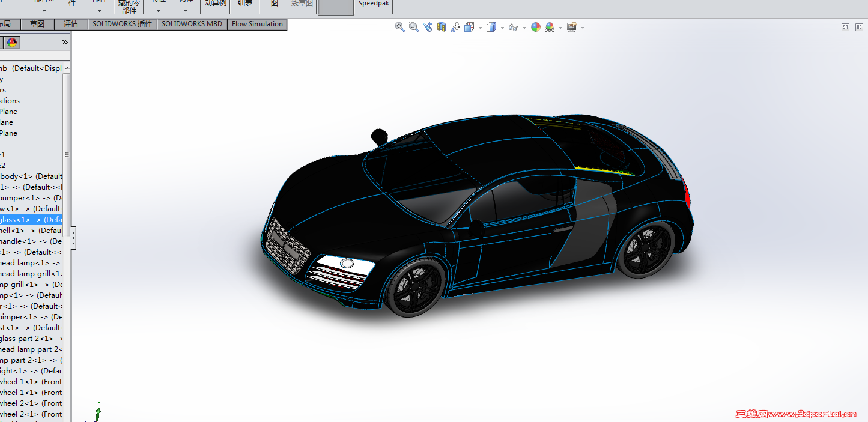Click the Zoom to Fit icon
The image size is (868, 422).
tap(399, 27)
